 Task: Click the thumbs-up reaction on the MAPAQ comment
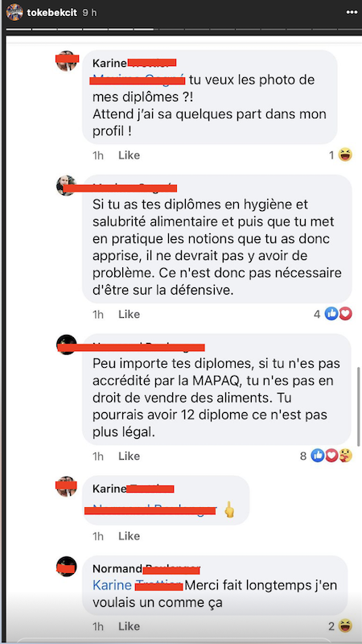[x=318, y=456]
